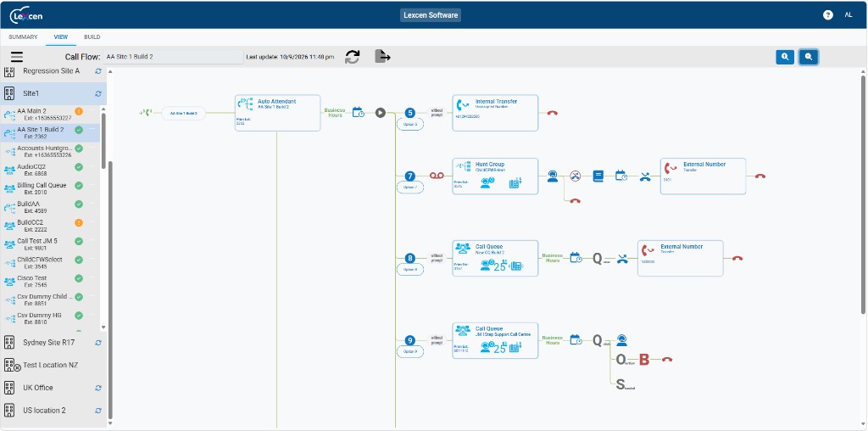Click the zoom out magnifier button
This screenshot has height=431, width=868.
click(x=809, y=57)
